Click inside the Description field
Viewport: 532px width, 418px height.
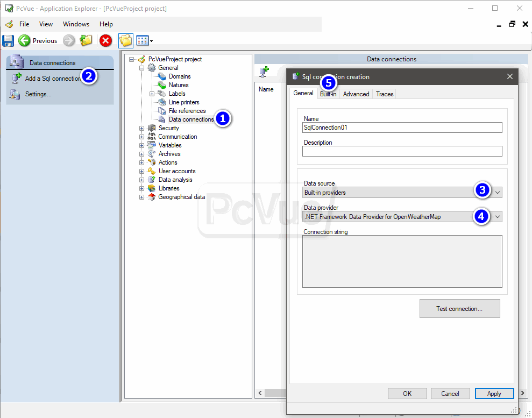click(x=402, y=151)
